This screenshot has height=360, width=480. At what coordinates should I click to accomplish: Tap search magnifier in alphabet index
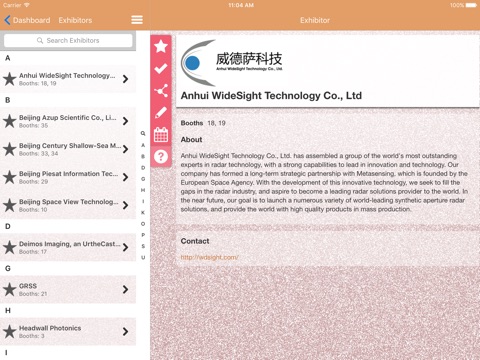(143, 133)
